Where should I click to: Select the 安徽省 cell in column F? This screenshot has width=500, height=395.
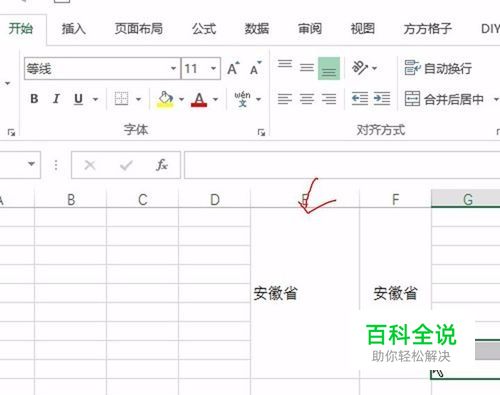(x=395, y=293)
